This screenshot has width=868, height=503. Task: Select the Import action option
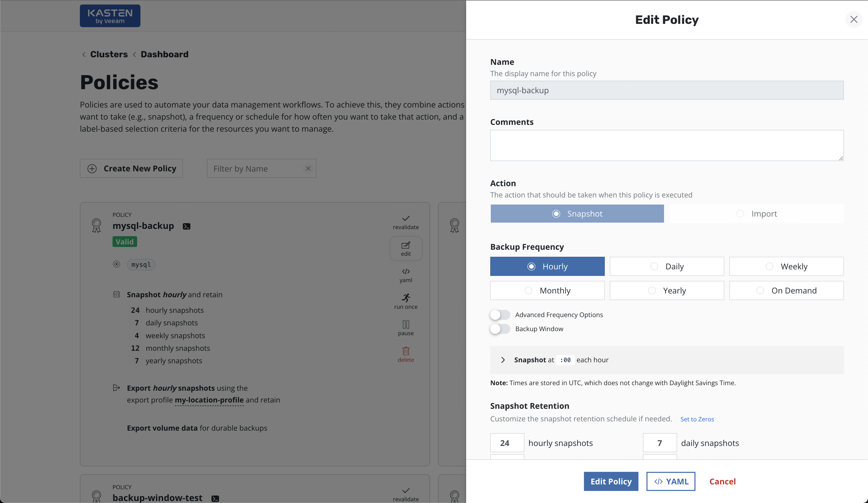pyautogui.click(x=756, y=214)
